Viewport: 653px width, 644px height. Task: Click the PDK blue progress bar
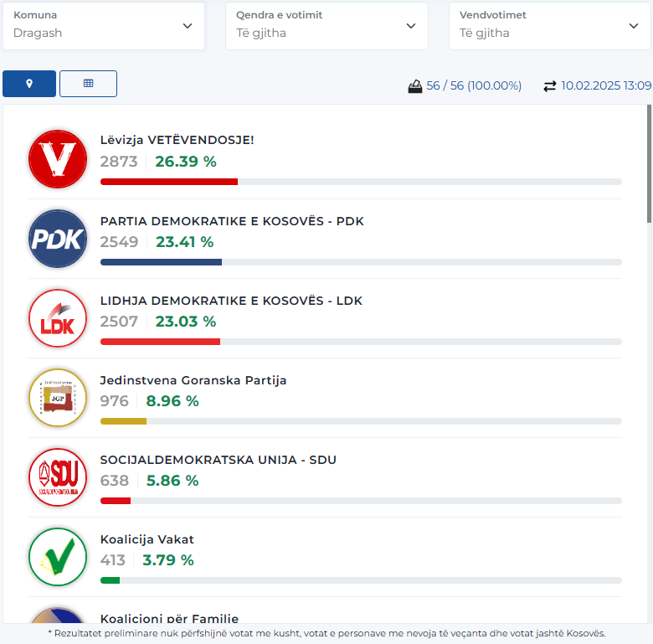pos(162,262)
